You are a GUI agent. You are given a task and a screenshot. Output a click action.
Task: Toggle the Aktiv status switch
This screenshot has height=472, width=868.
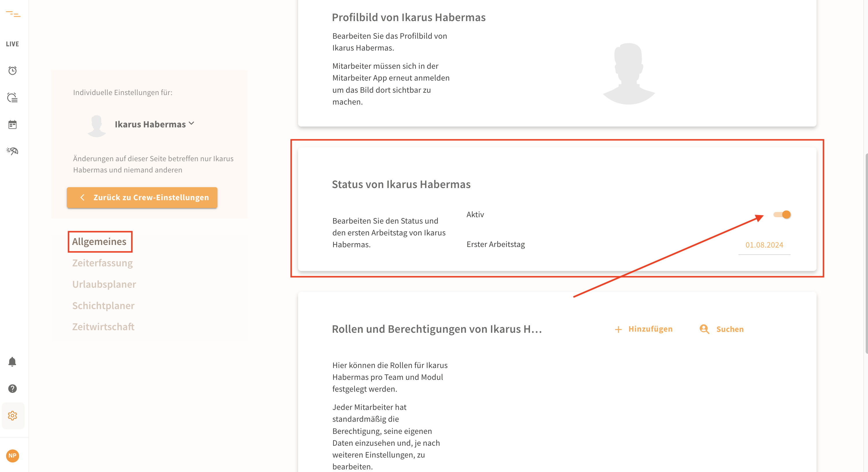[x=782, y=215]
